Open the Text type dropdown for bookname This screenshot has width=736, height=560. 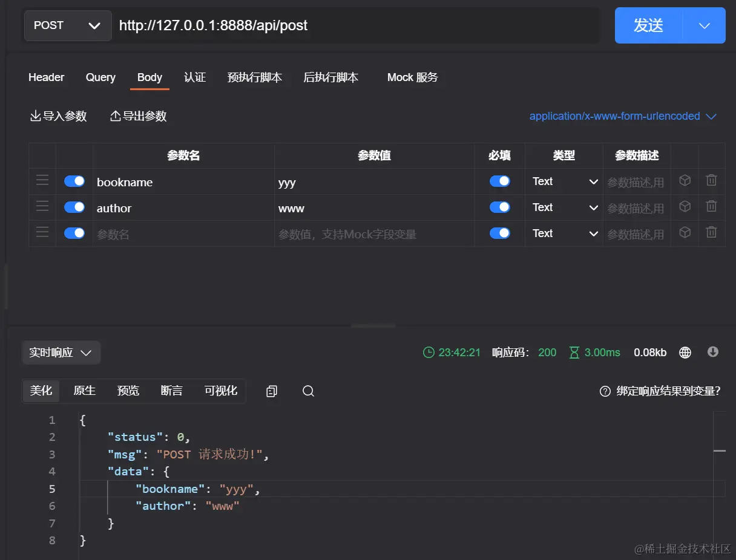pyautogui.click(x=565, y=181)
